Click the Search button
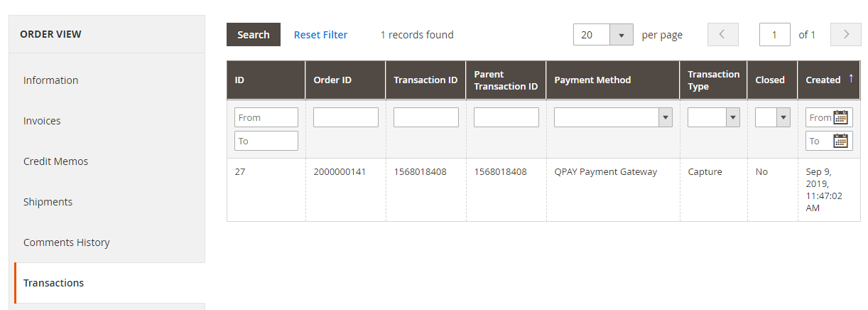Viewport: 868px width, 310px height. pyautogui.click(x=254, y=35)
